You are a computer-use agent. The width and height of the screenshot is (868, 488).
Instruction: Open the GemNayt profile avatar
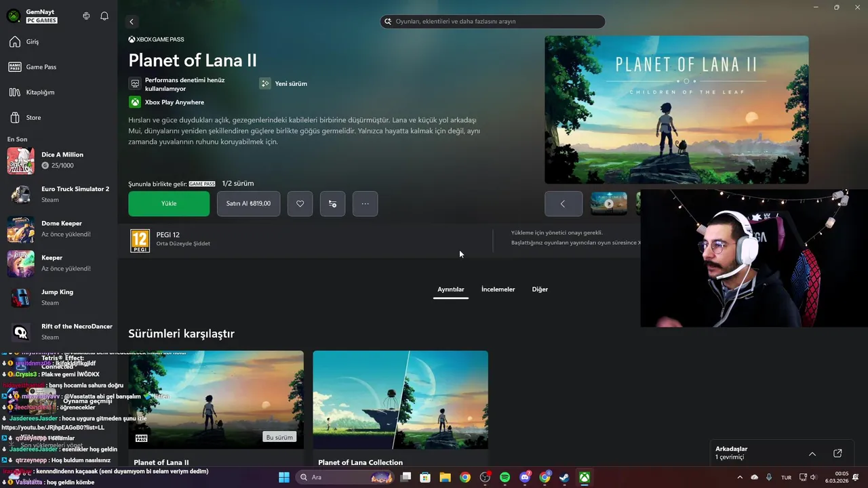[x=14, y=16]
